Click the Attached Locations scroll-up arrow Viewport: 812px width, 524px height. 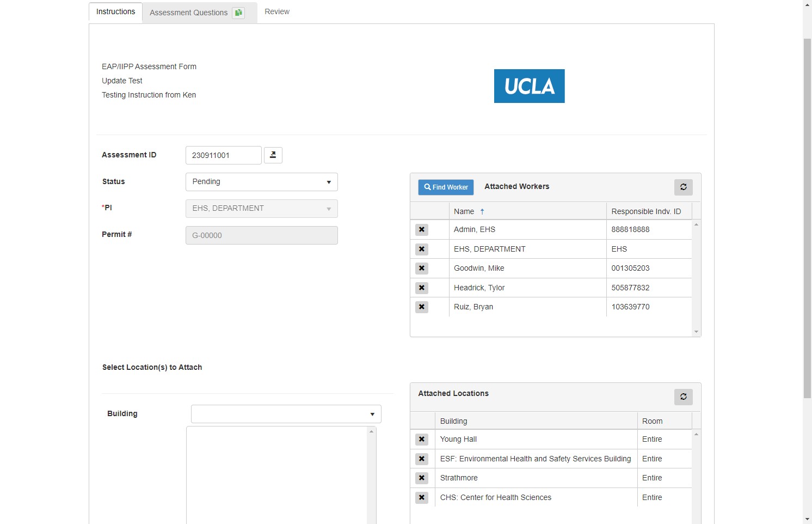point(696,434)
